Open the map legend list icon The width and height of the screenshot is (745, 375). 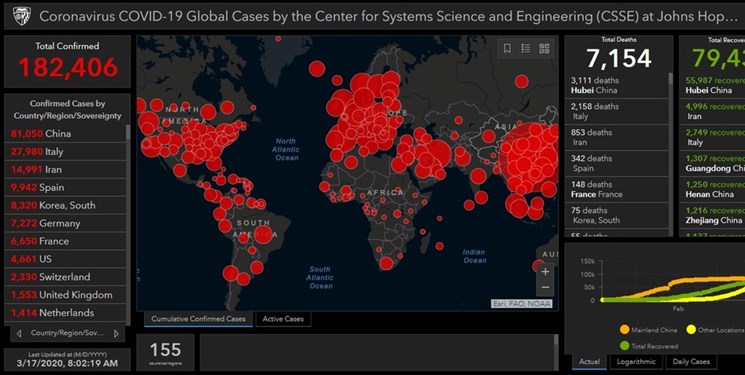click(x=525, y=48)
